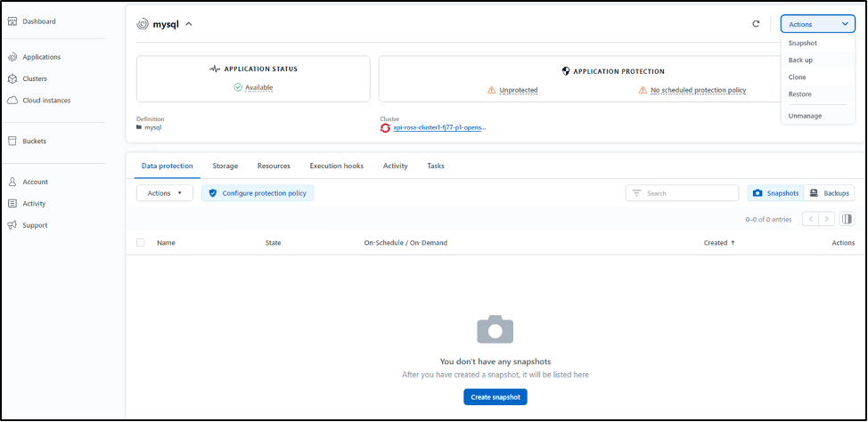
Task: Click the mysql application title
Action: tap(166, 24)
